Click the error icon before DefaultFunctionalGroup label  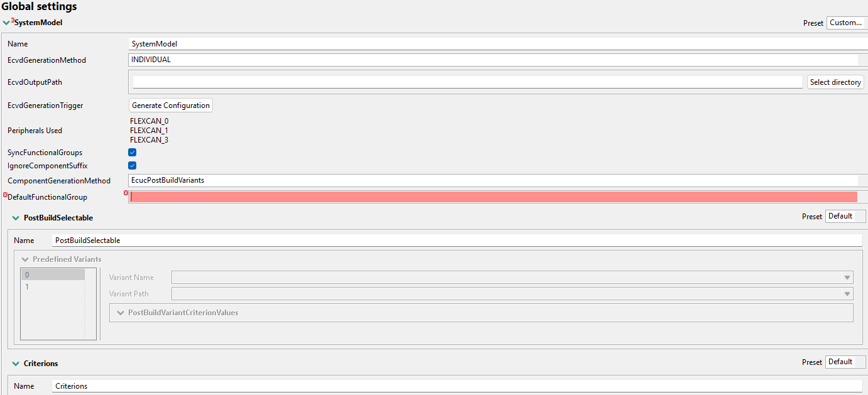tap(5, 195)
